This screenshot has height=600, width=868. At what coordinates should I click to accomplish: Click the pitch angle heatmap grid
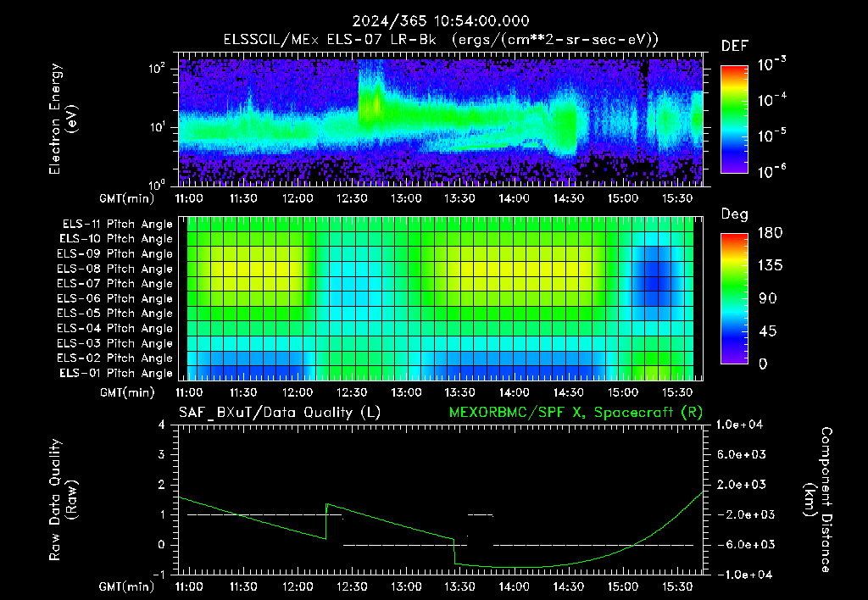point(441,298)
